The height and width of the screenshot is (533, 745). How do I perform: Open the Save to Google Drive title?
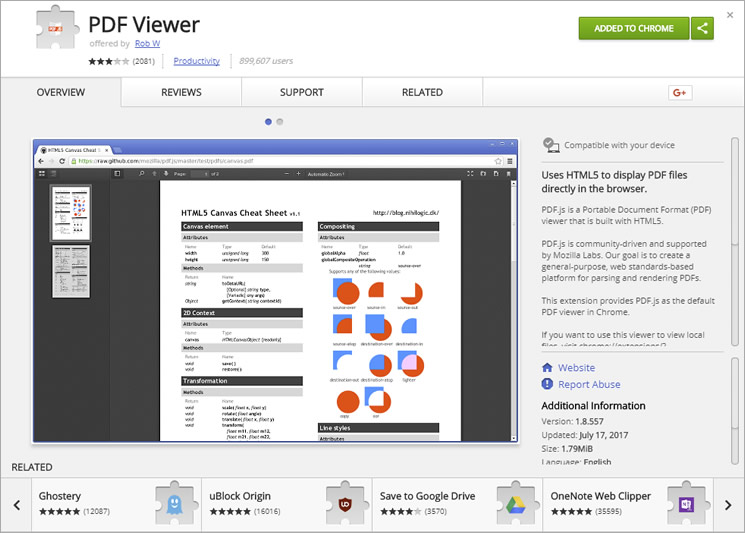tap(427, 496)
